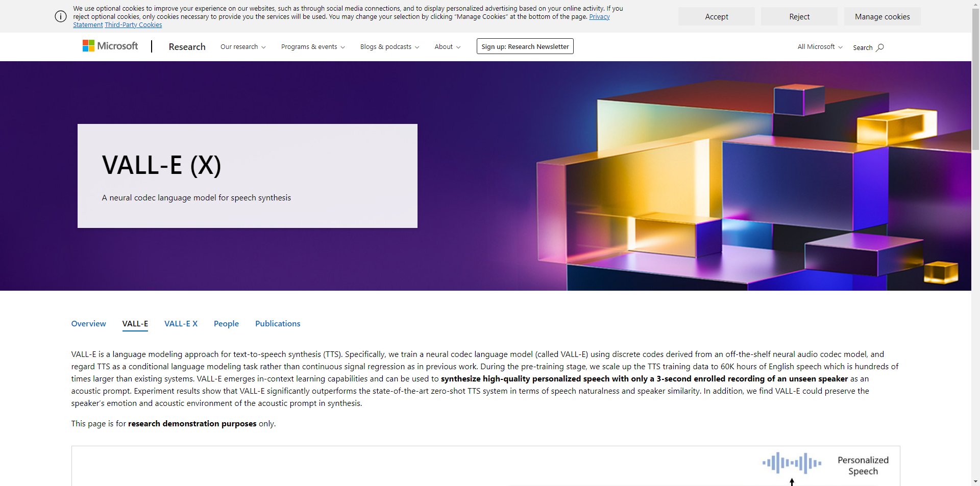Reject optional cookies
This screenshot has height=486, width=980.
(x=799, y=16)
